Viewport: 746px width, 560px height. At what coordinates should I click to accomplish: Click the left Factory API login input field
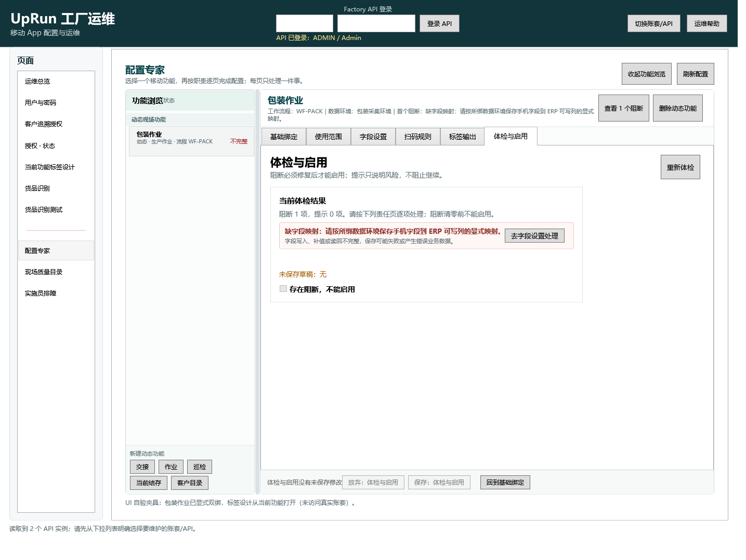click(305, 23)
